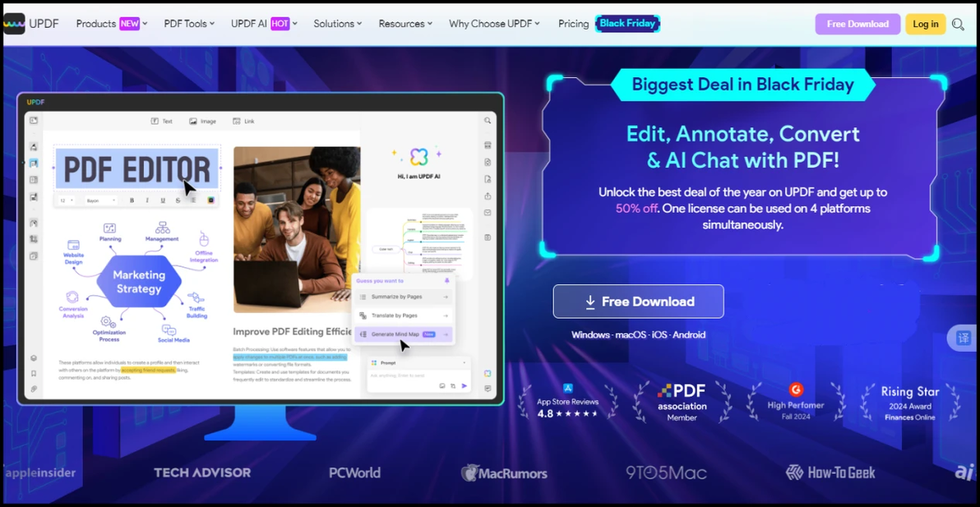The height and width of the screenshot is (507, 980).
Task: Click the share/export icon in mockup right sidebar
Action: tap(488, 196)
